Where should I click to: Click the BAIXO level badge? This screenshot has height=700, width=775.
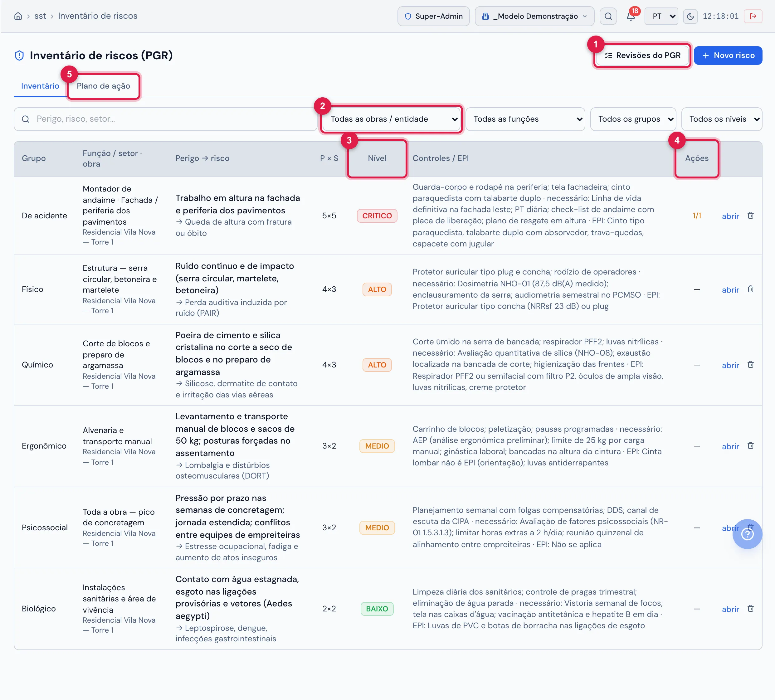[377, 609]
